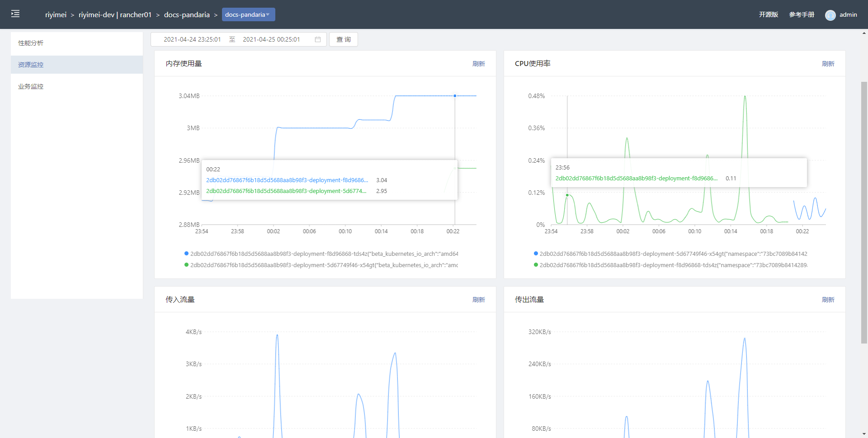Go to riyimei breadcrumb
868x438 pixels.
point(56,14)
